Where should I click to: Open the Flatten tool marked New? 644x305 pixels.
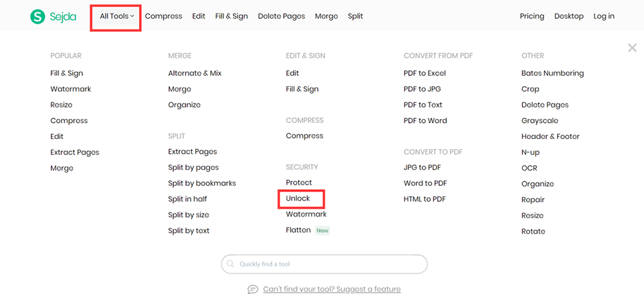tap(299, 230)
